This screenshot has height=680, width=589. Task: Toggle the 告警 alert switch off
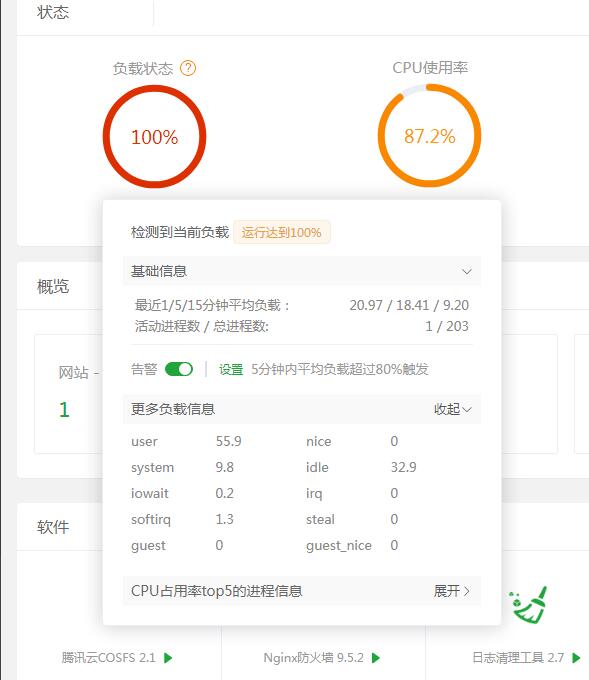click(x=179, y=369)
